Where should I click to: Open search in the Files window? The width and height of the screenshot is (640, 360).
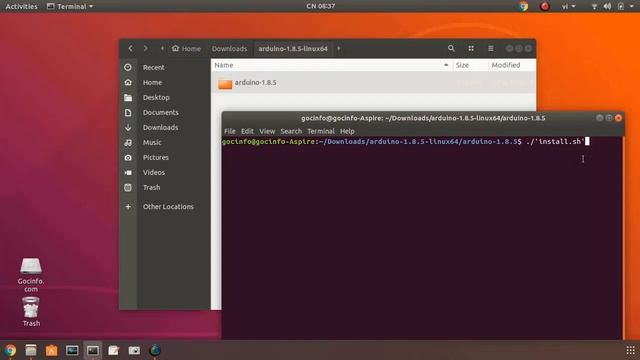(451, 49)
